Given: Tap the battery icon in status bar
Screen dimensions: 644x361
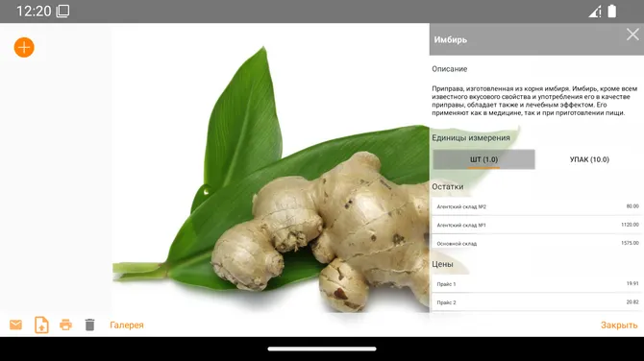Looking at the screenshot, I should (612, 12).
